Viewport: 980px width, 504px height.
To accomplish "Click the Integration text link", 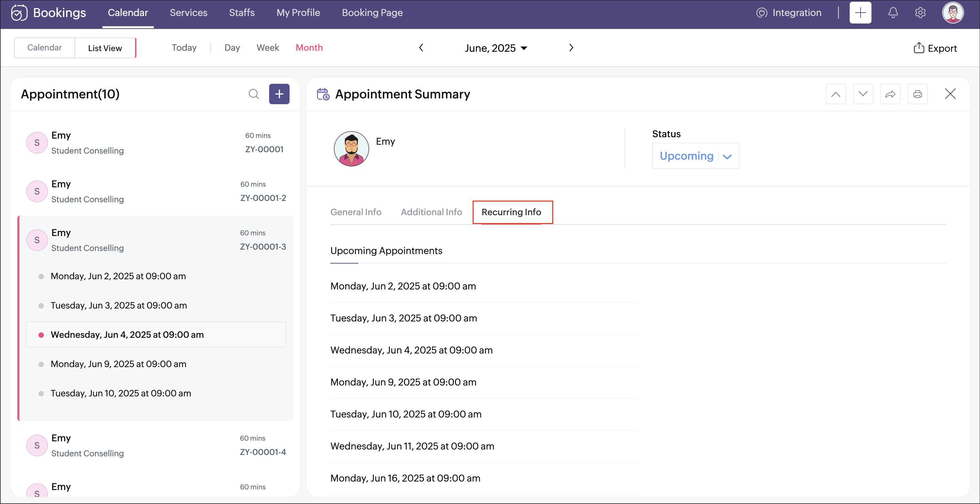I will (x=797, y=13).
